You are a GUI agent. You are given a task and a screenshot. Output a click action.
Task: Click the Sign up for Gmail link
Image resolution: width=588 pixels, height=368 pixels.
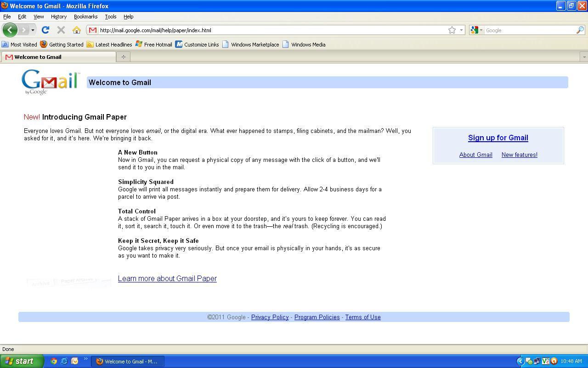click(x=498, y=138)
